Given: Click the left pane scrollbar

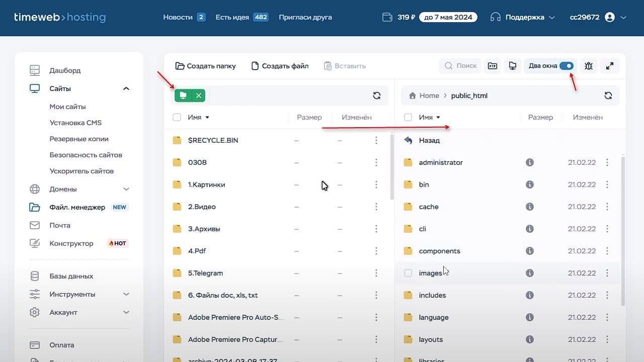Looking at the screenshot, I should pyautogui.click(x=392, y=168).
